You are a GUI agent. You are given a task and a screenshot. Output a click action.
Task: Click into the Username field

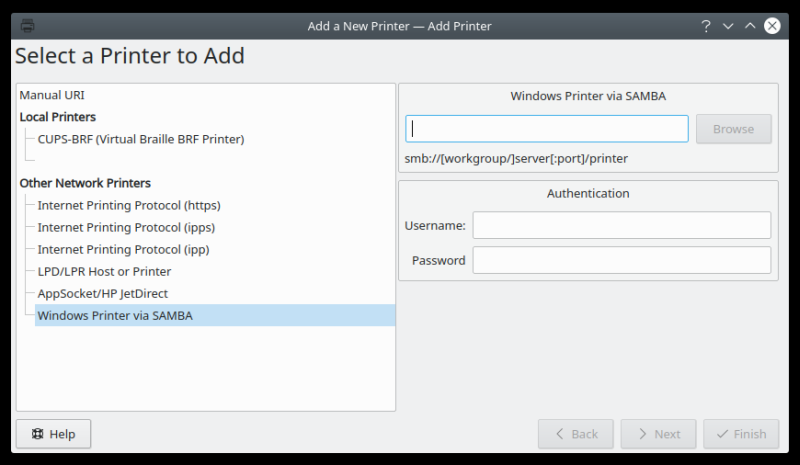pos(621,225)
